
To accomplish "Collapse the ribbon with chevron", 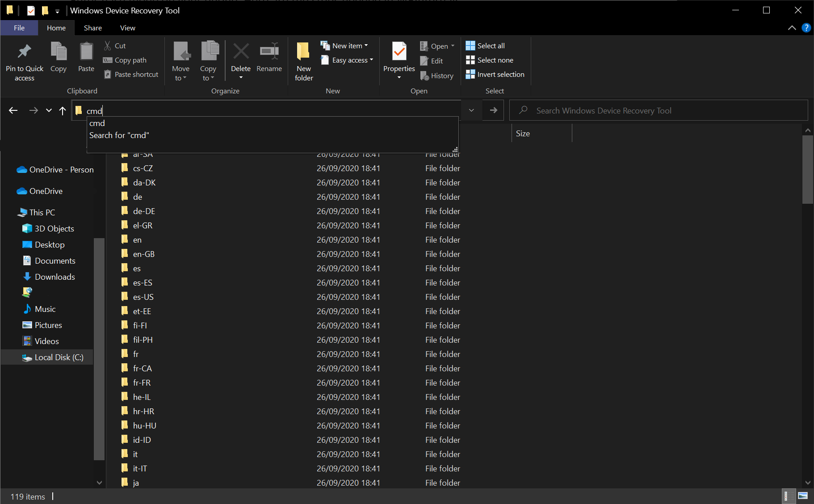I will tap(792, 28).
